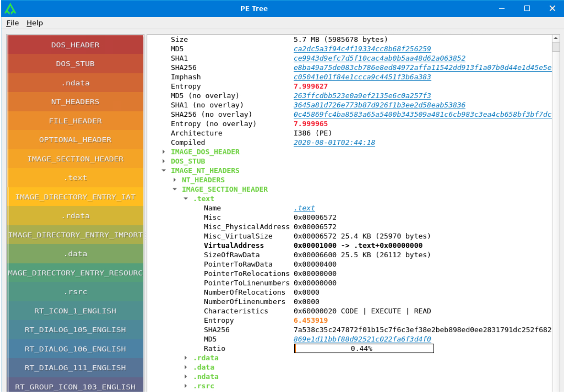564x392 pixels.
Task: Expand IMAGE_DOS_HEADER tree arrow
Action: (x=164, y=152)
